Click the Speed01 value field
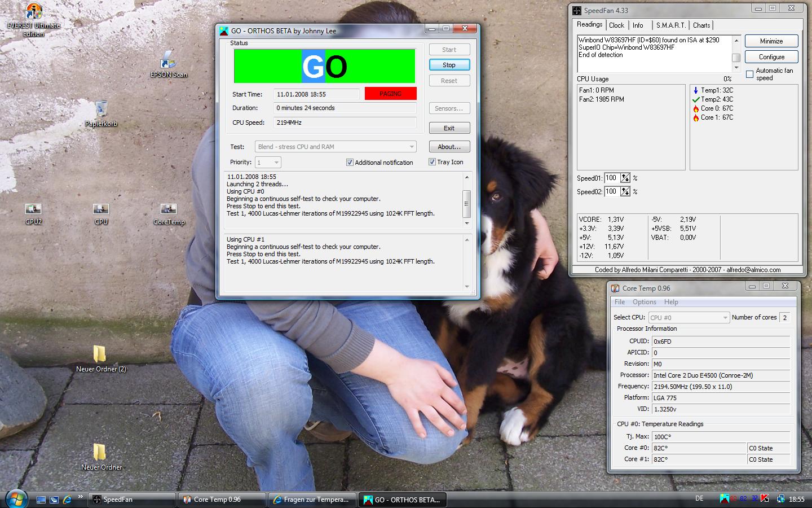 (x=612, y=178)
